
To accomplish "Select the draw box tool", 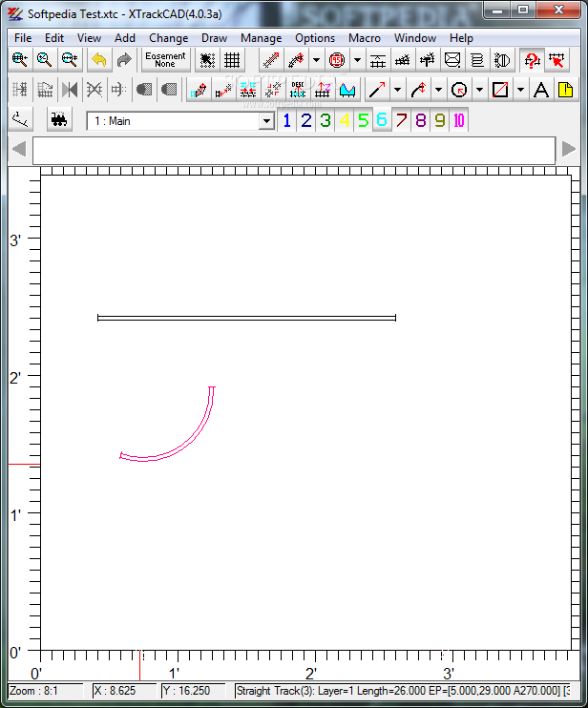I will point(500,90).
